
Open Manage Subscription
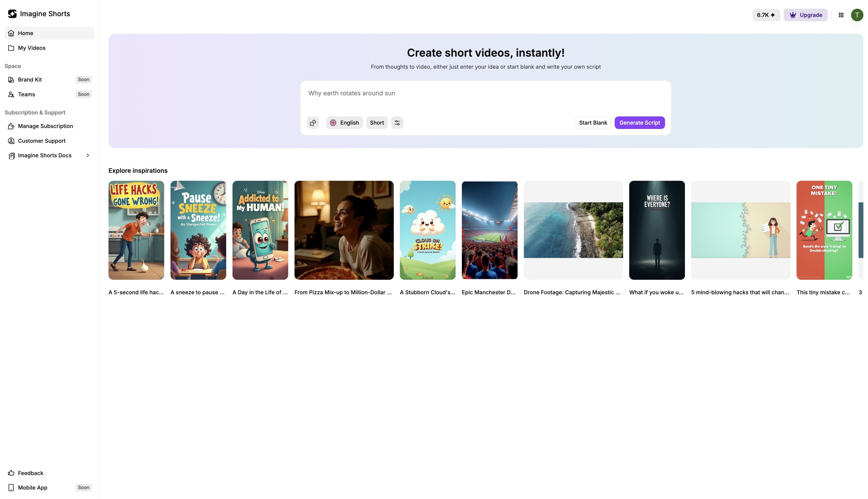click(x=49, y=126)
